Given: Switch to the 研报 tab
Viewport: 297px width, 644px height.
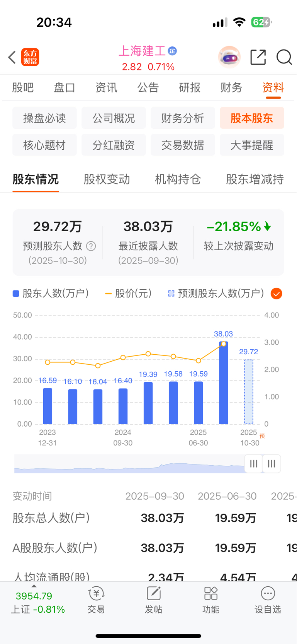Looking at the screenshot, I should pyautogui.click(x=190, y=88).
